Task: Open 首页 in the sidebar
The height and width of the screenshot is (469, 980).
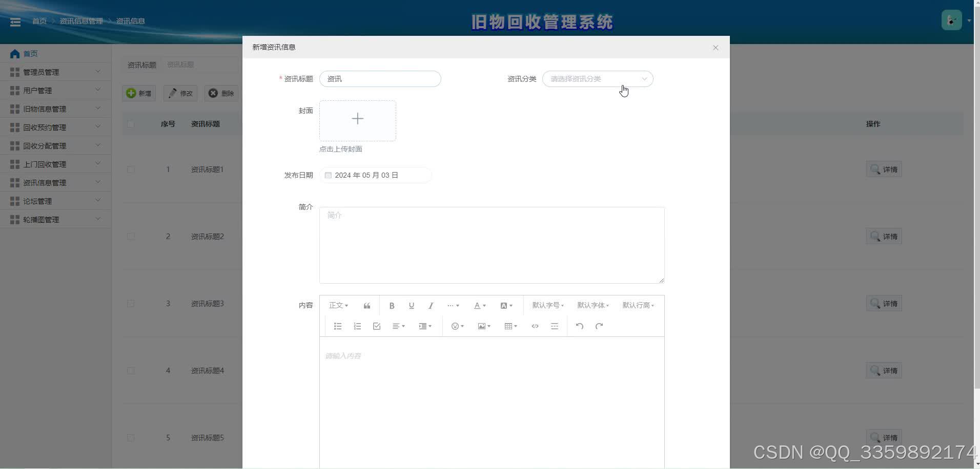Action: coord(55,53)
